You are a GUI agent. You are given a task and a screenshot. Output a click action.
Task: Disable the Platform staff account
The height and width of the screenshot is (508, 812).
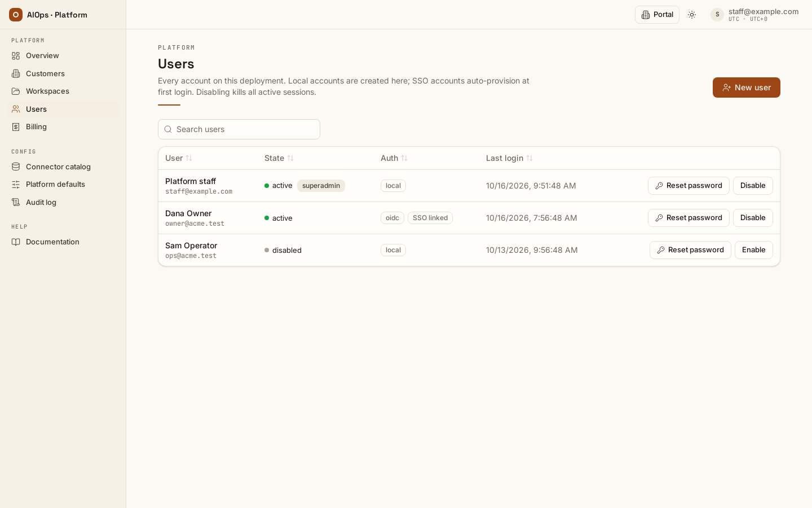pos(753,186)
